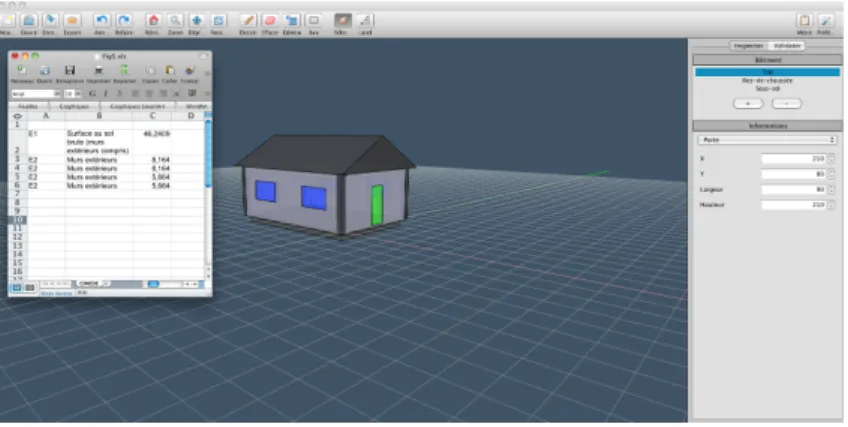This screenshot has width=848, height=427.
Task: Click the X value input field
Action: coord(794,159)
